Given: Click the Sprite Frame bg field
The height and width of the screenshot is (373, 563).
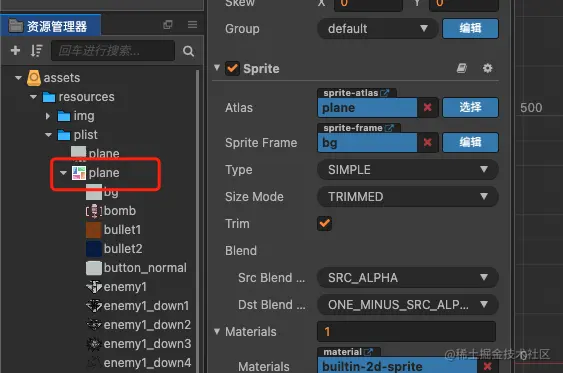Looking at the screenshot, I should tap(367, 143).
